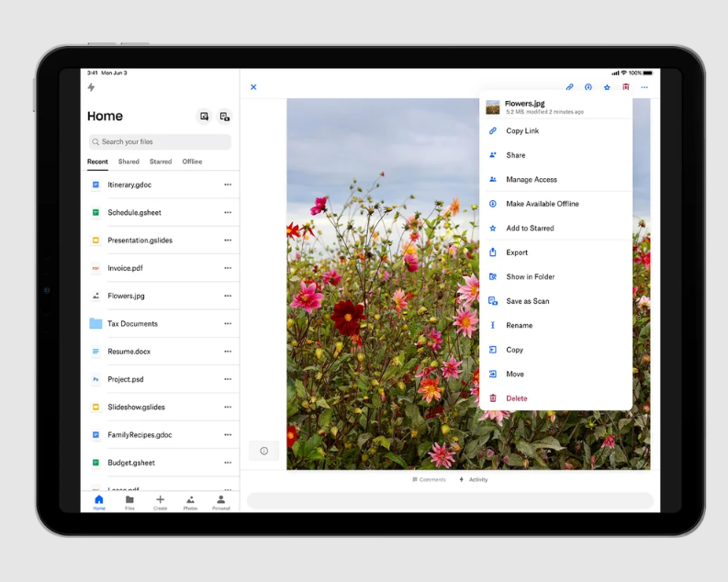The image size is (728, 582).
Task: Tap the red trash icon in toolbar
Action: coord(626,87)
